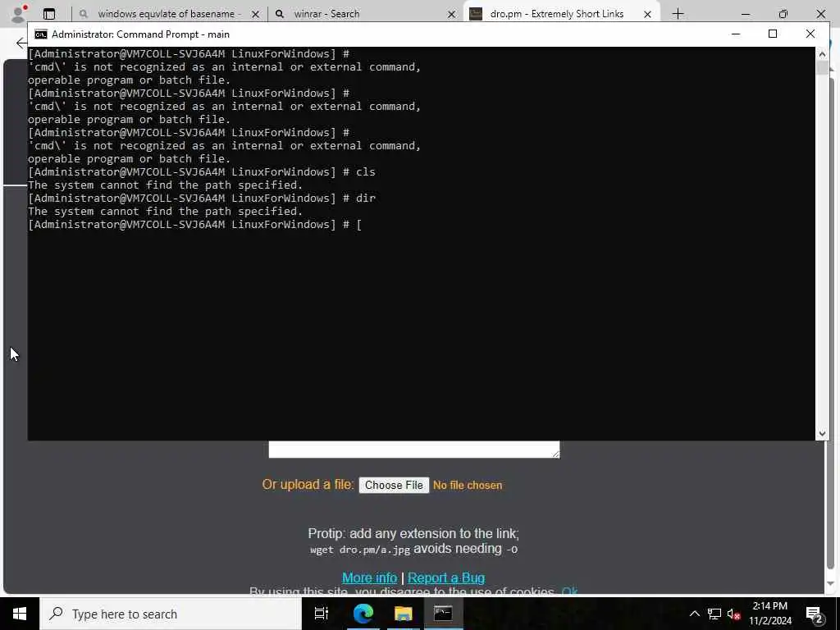Click the text area on the dro.pm page

[414, 450]
